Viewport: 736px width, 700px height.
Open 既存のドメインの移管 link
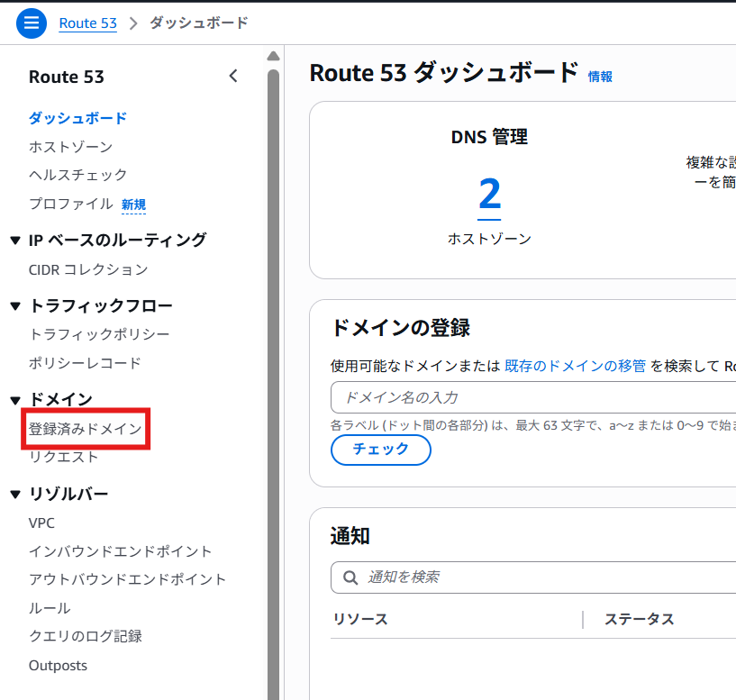pos(575,366)
